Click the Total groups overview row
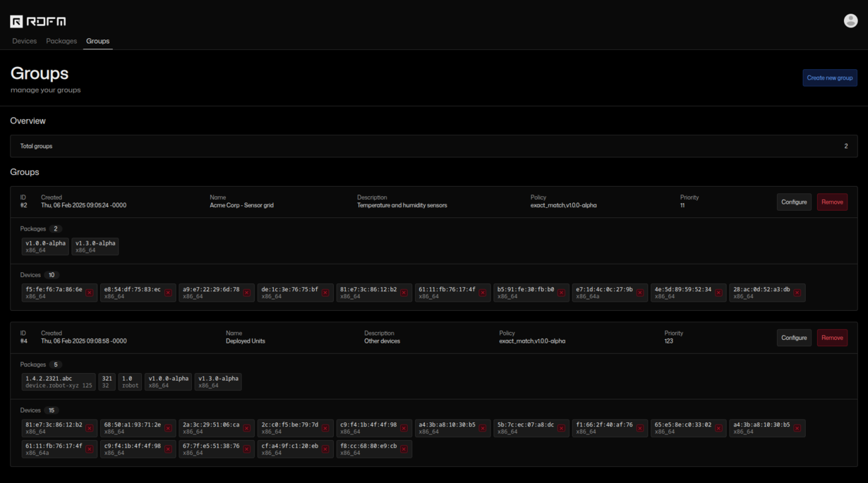868x483 pixels. click(434, 146)
